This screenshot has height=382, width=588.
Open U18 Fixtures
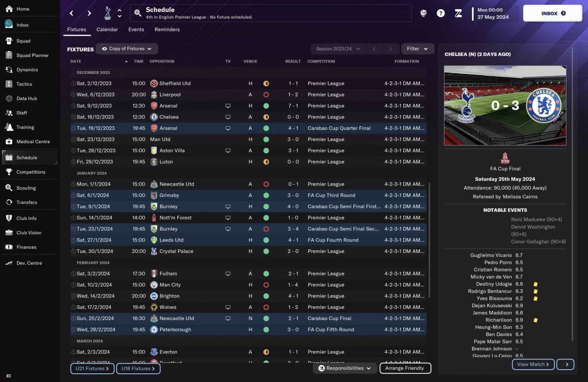138,368
